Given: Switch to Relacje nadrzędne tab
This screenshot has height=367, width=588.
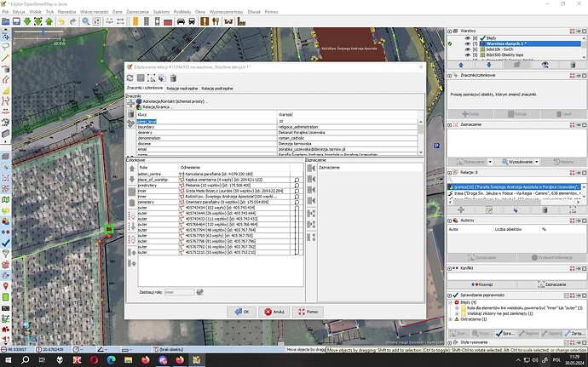Looking at the screenshot, I should point(182,89).
